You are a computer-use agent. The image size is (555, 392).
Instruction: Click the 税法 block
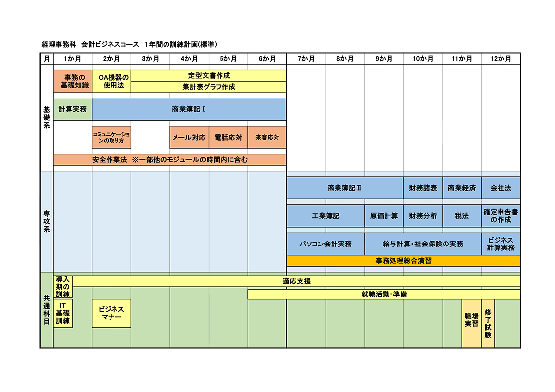click(x=462, y=216)
